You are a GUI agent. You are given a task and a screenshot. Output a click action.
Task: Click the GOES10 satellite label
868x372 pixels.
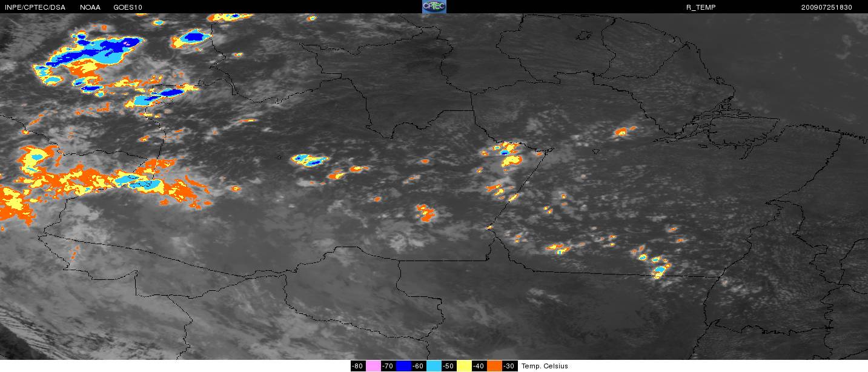128,7
